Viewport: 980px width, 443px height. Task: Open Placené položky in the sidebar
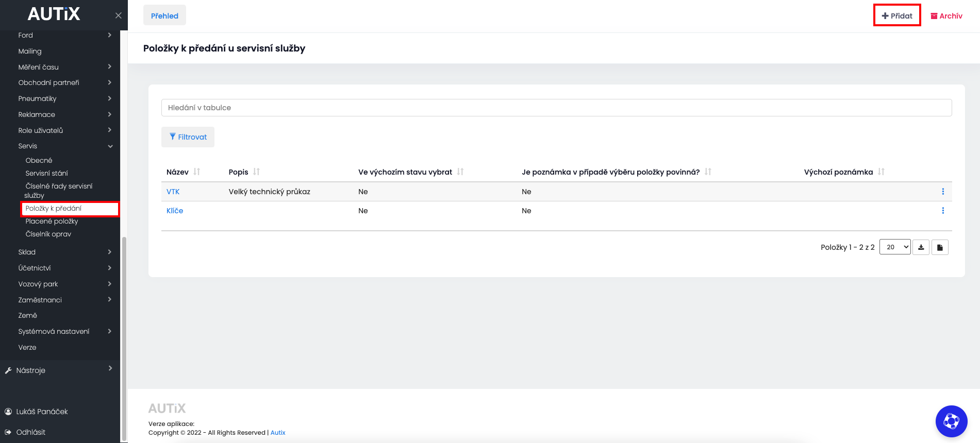[x=52, y=221]
